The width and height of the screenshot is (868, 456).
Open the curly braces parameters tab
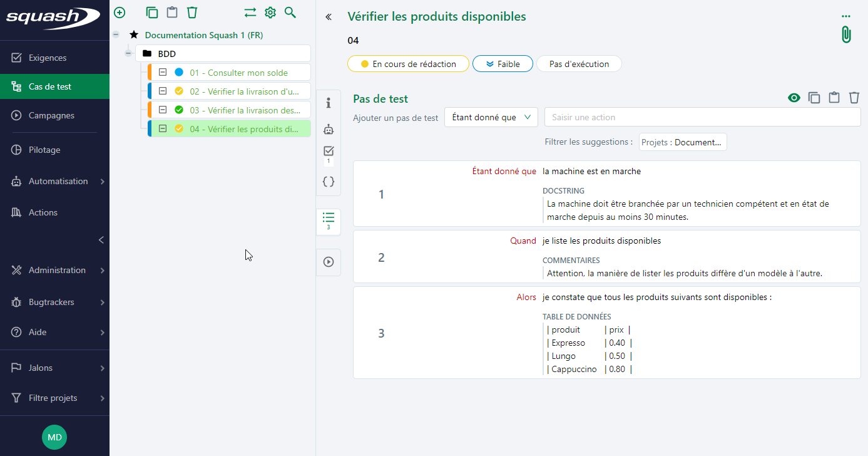click(x=329, y=182)
